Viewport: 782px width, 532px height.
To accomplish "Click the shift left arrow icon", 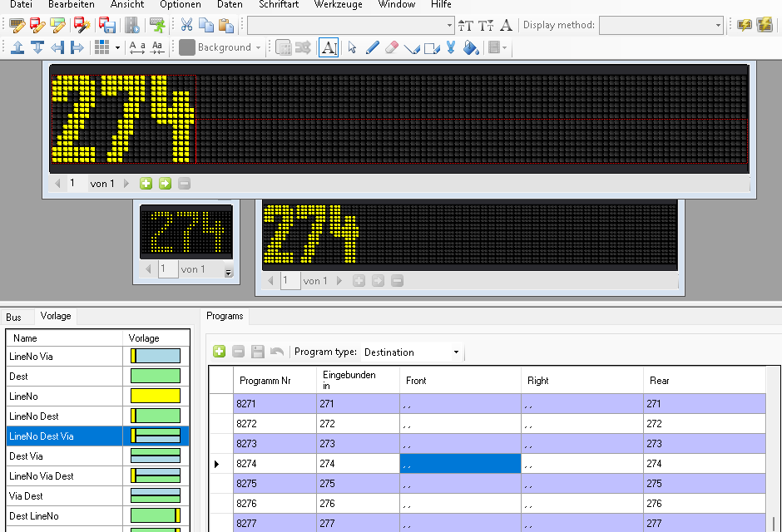I will (x=57, y=47).
